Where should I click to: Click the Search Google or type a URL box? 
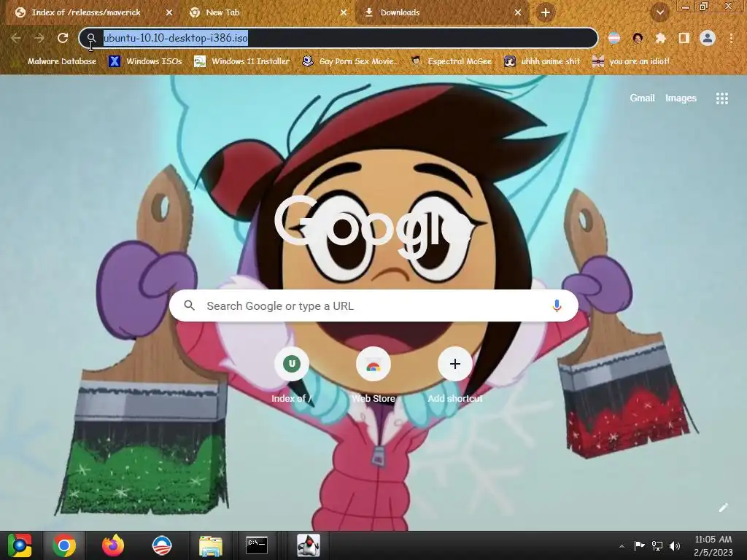point(374,306)
